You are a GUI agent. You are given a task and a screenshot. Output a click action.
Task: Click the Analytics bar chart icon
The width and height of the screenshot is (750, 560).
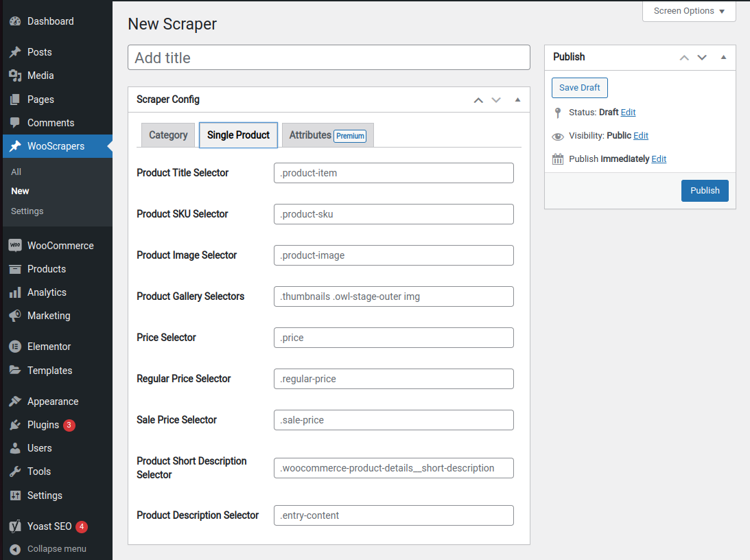pos(15,292)
